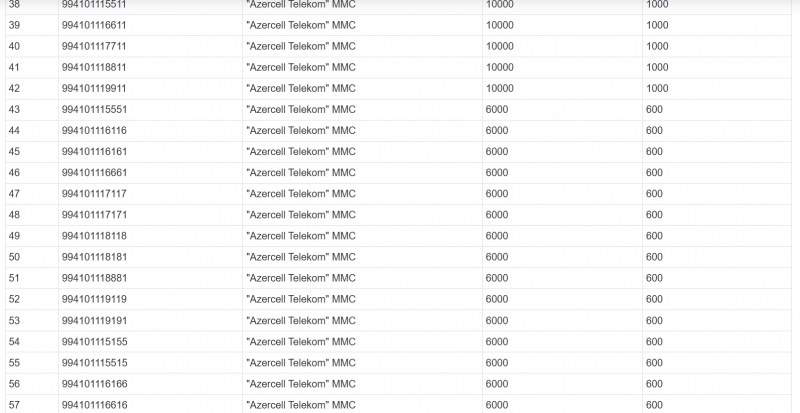Image resolution: width=800 pixels, height=413 pixels.
Task: Click row index 42
Action: 14,88
